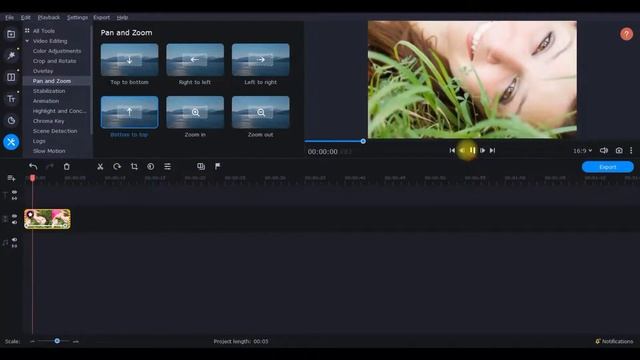Click the add track icon

click(11, 178)
